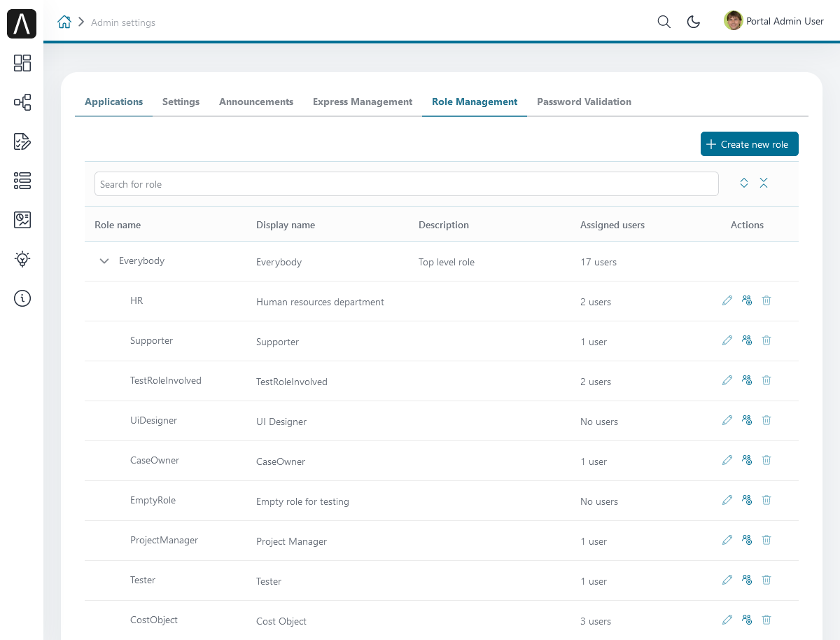Delete the TestRoleInvolved role
This screenshot has width=840, height=640.
pos(766,380)
